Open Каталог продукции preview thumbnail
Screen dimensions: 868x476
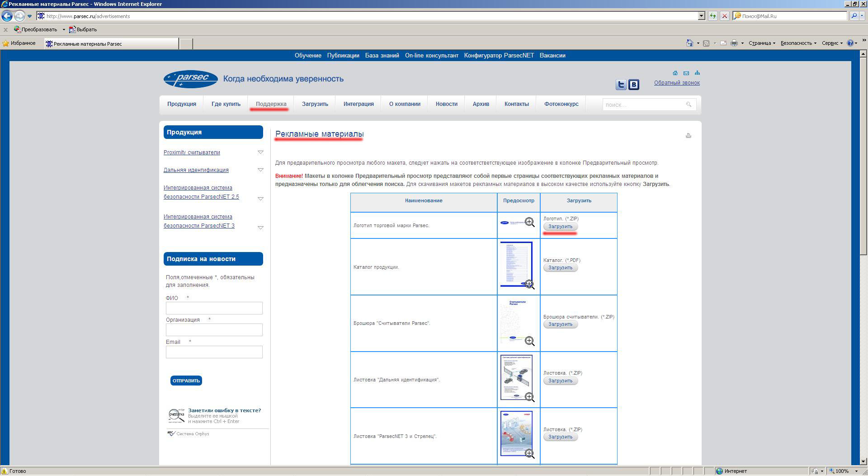coord(516,264)
